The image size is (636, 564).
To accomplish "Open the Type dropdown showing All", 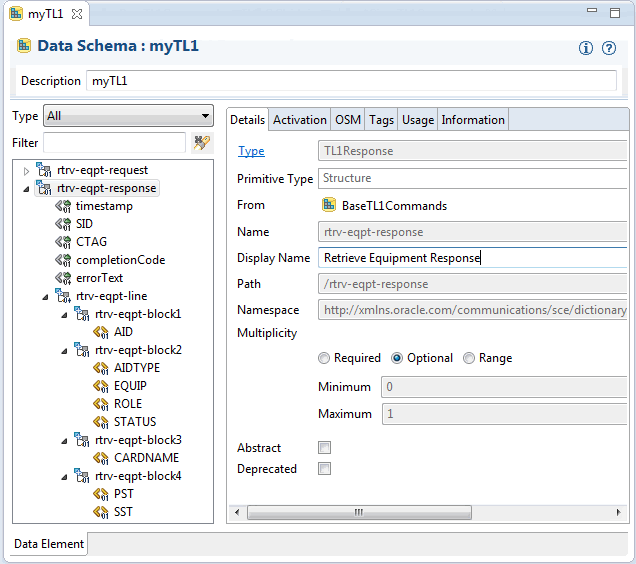I will 128,116.
